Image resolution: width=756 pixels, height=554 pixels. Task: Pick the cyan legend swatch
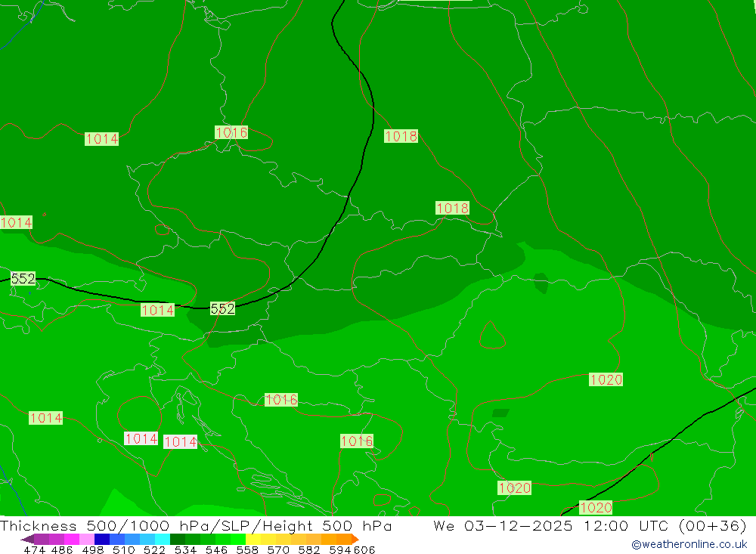[x=163, y=539]
